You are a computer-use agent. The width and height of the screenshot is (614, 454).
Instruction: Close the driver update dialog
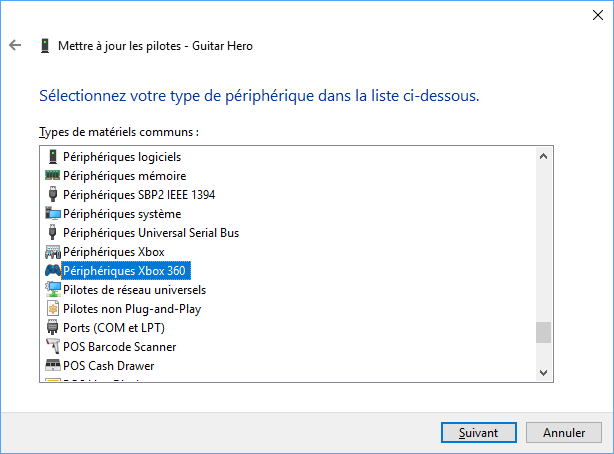click(x=598, y=15)
